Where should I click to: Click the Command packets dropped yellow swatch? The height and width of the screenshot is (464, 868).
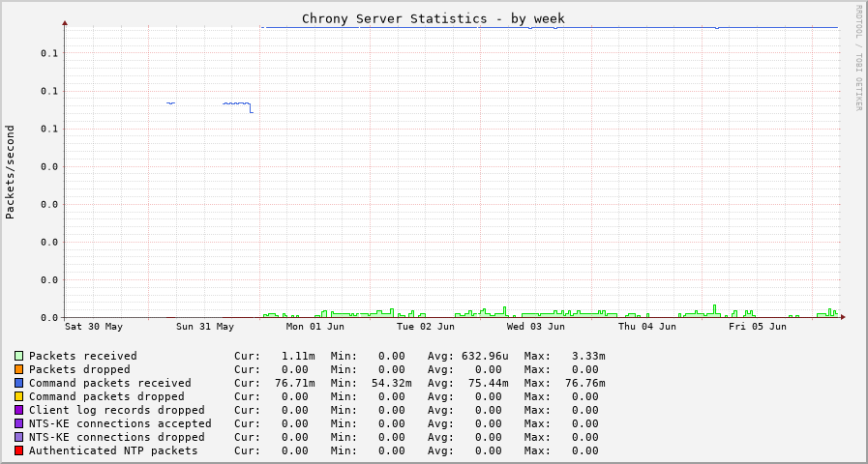coord(18,396)
